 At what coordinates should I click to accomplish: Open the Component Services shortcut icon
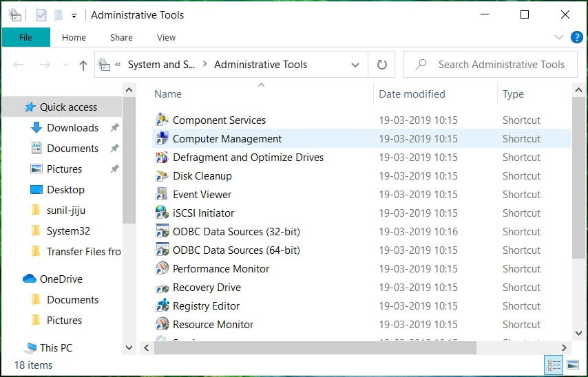(162, 120)
